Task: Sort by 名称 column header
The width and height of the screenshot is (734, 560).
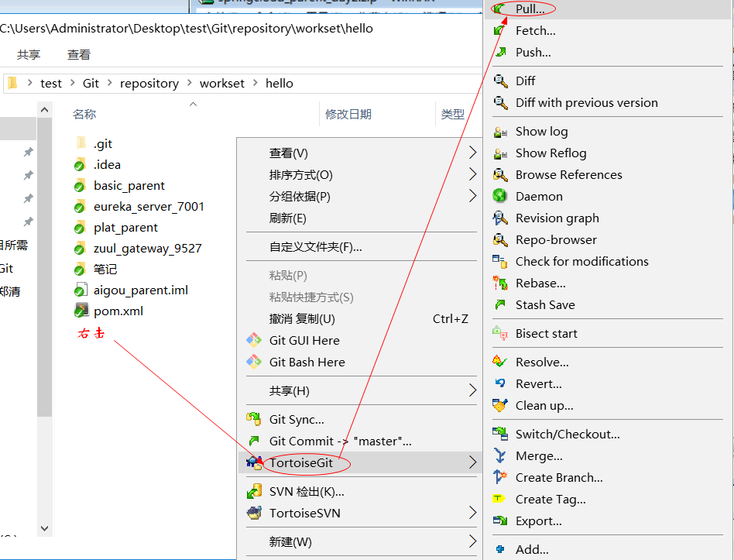Action: (84, 115)
